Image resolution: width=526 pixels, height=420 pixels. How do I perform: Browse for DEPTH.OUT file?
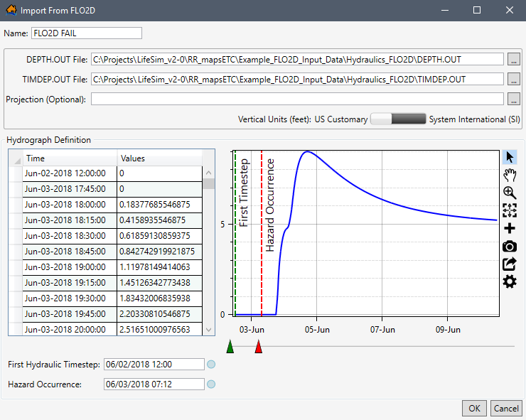point(514,60)
